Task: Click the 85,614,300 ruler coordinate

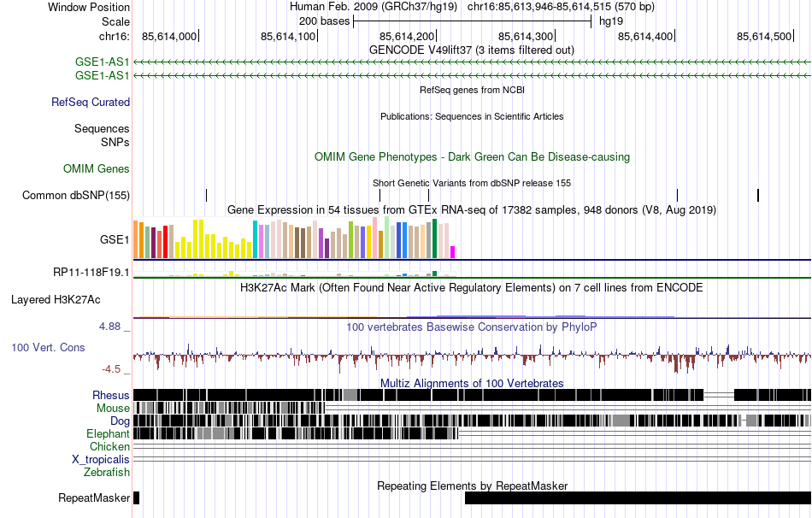Action: tap(526, 36)
